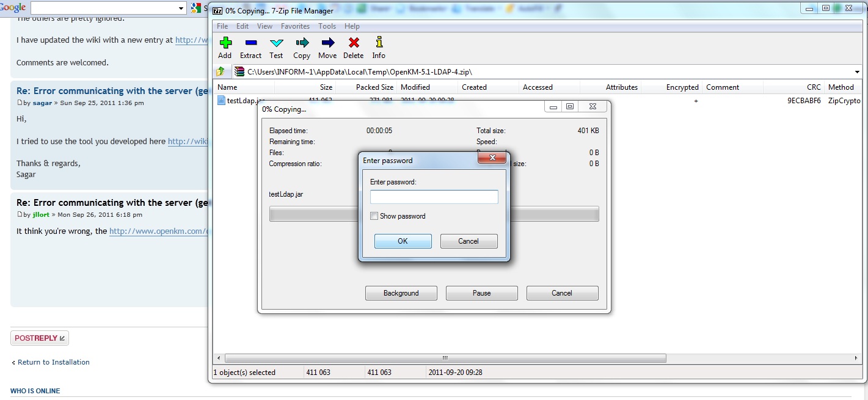Select the testLdap.jar file icon
Image resolution: width=868 pixels, height=400 pixels.
[x=221, y=100]
